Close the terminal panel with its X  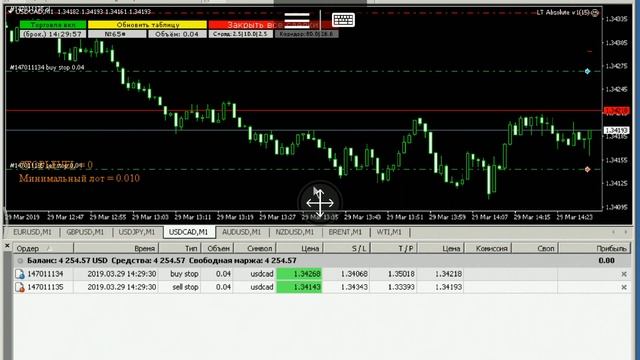pyautogui.click(x=7, y=246)
